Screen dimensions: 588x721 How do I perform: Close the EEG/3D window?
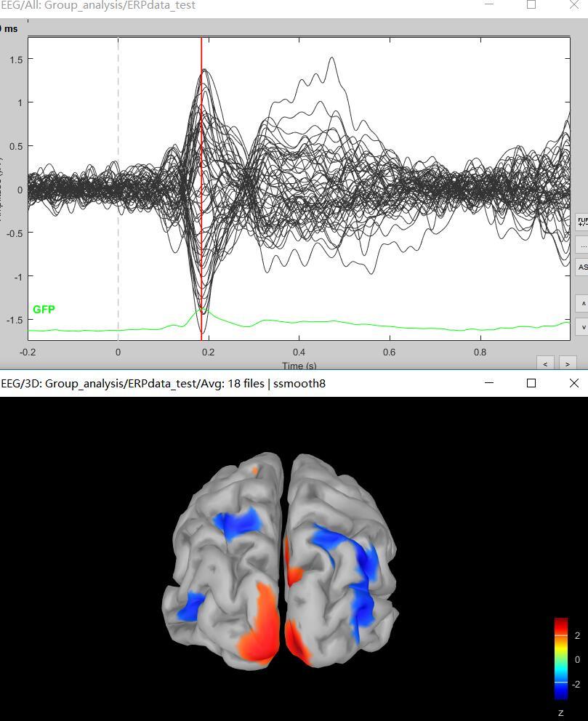[573, 383]
